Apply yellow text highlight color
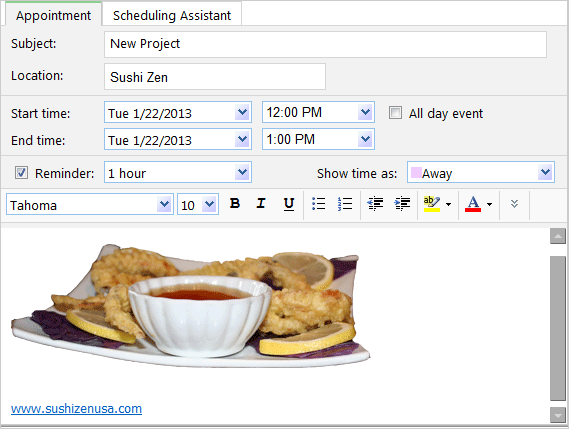The width and height of the screenshot is (569, 429). point(431,204)
